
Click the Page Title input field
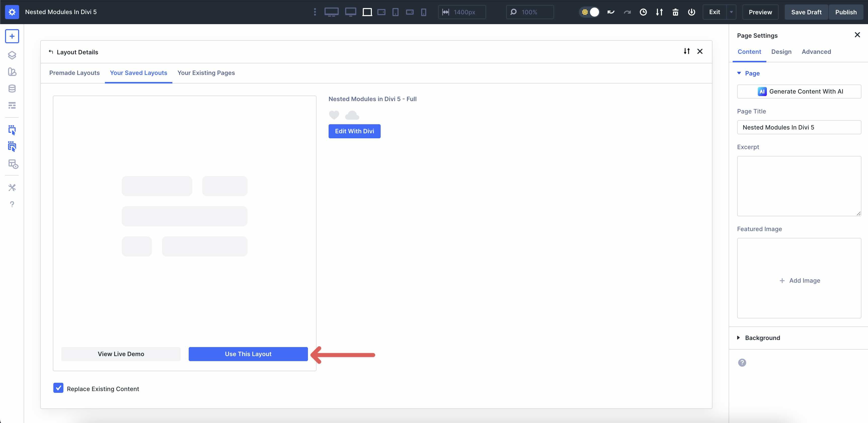coord(799,127)
